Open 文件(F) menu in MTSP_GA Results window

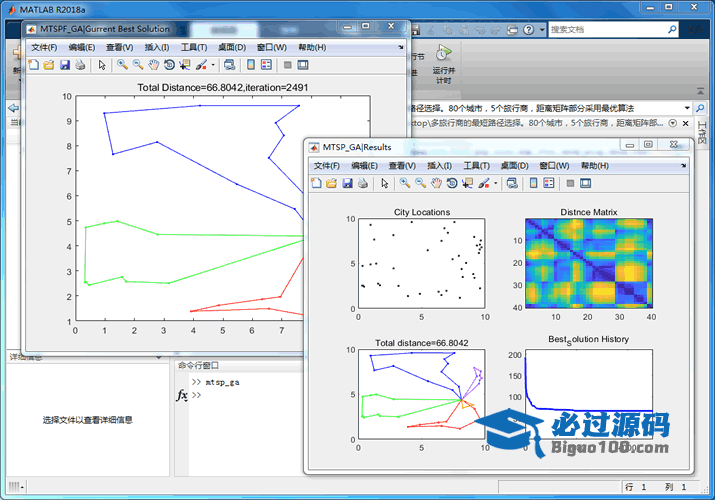point(326,166)
